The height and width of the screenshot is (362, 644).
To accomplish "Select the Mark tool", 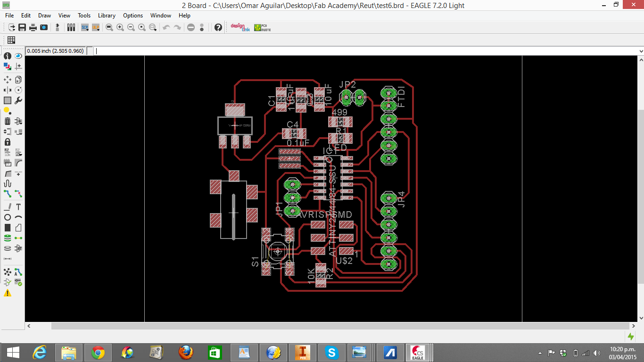I will [x=18, y=66].
